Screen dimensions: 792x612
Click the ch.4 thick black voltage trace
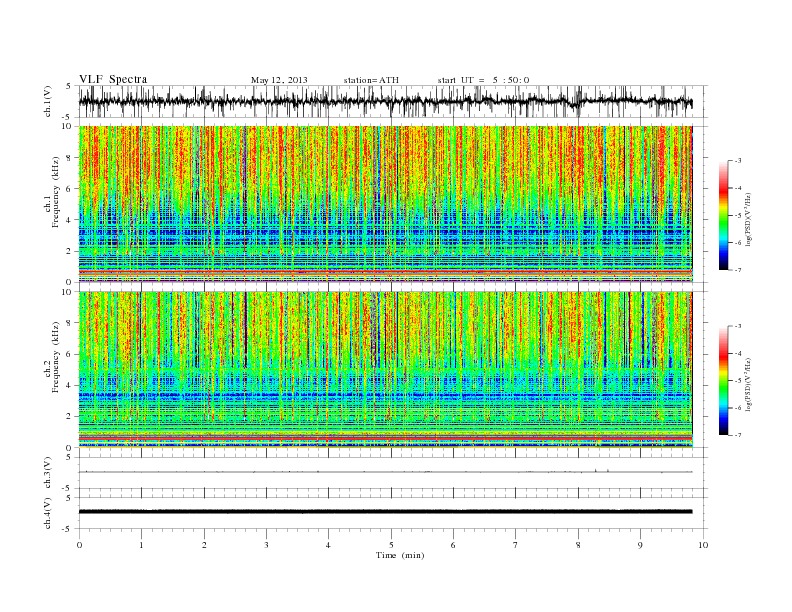[x=385, y=512]
